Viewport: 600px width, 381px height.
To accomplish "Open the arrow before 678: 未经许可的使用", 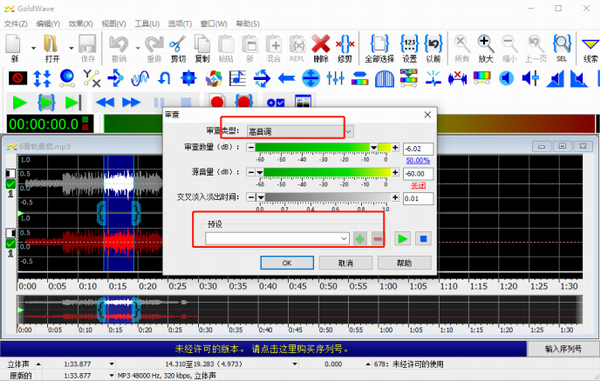I will click(368, 364).
